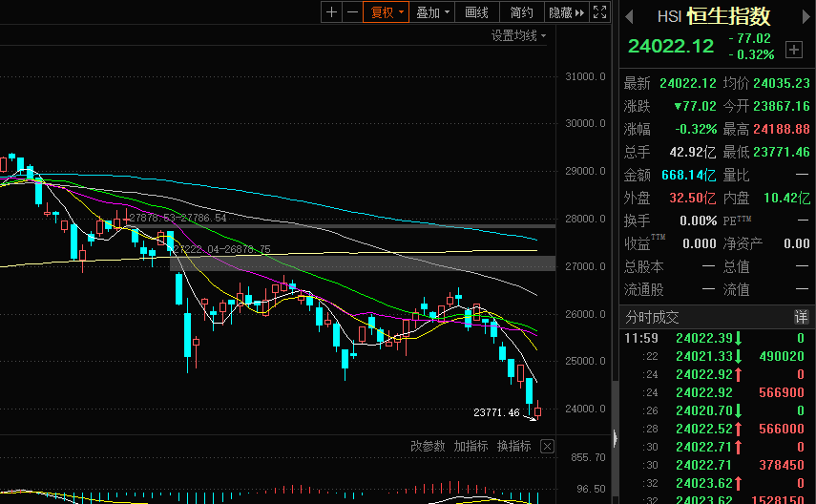Hide side panel with 隐藏 button
The width and height of the screenshot is (816, 504).
566,12
